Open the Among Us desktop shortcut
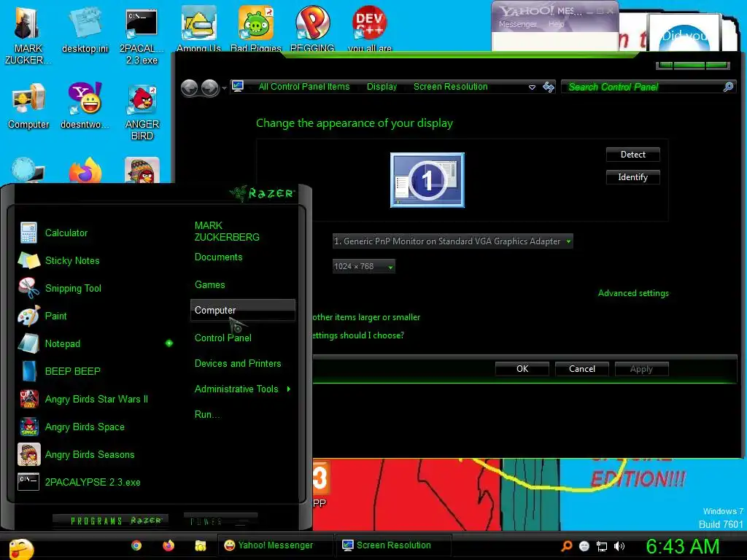 click(198, 30)
